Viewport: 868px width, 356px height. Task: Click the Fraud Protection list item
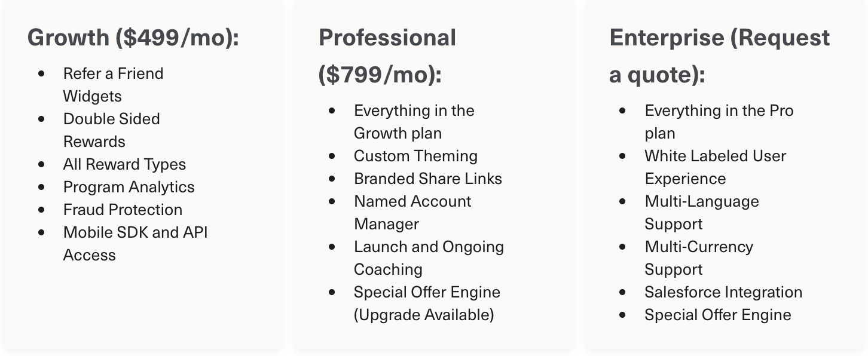tap(123, 210)
